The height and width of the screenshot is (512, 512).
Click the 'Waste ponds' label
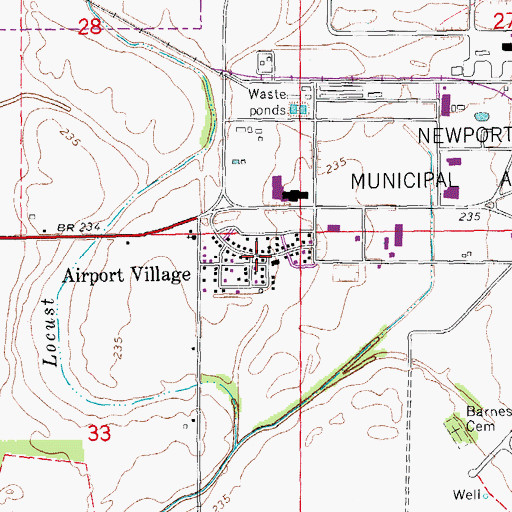click(267, 102)
